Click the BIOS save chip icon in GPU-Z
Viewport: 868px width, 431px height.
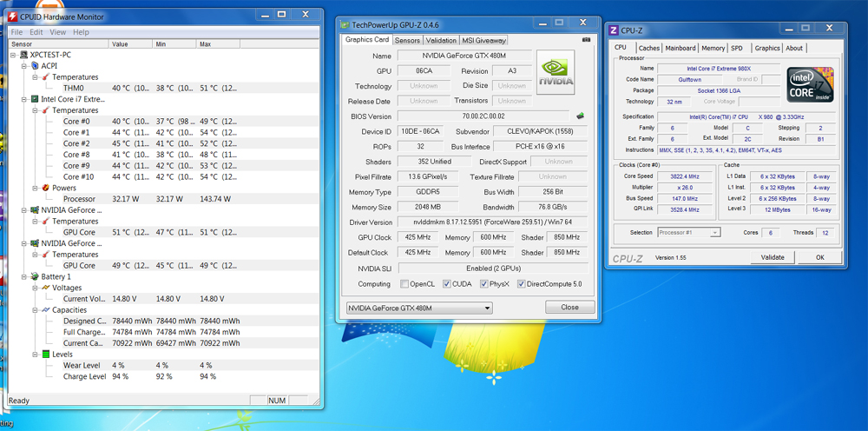(x=580, y=116)
